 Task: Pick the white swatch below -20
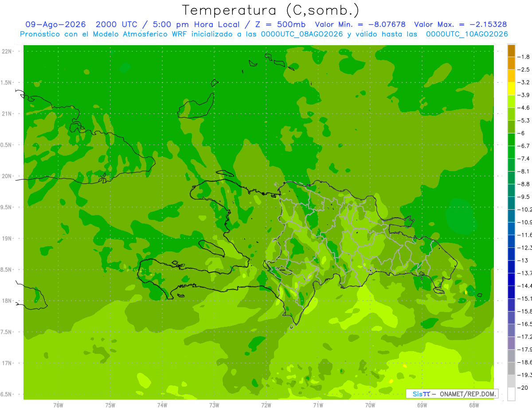click(511, 394)
